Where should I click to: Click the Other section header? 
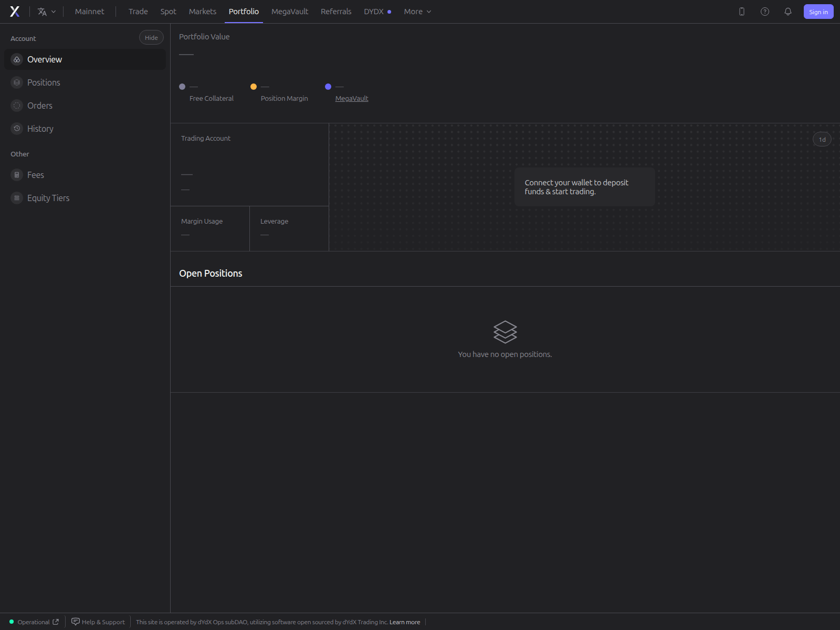pos(20,154)
